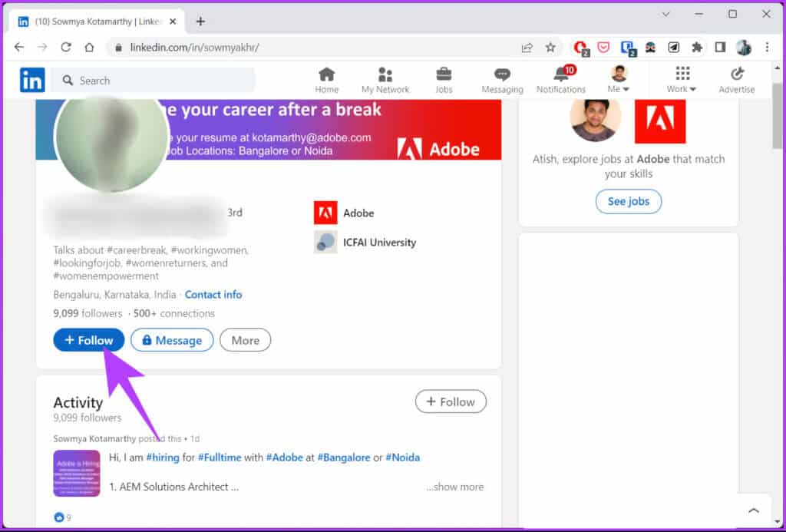Open the #Bangalore hashtag link

pyautogui.click(x=343, y=458)
